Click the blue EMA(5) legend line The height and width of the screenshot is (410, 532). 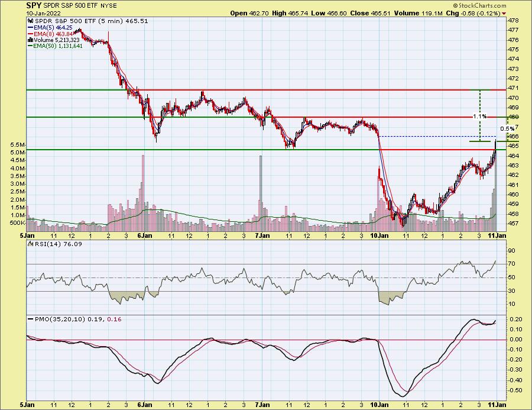pyautogui.click(x=31, y=28)
